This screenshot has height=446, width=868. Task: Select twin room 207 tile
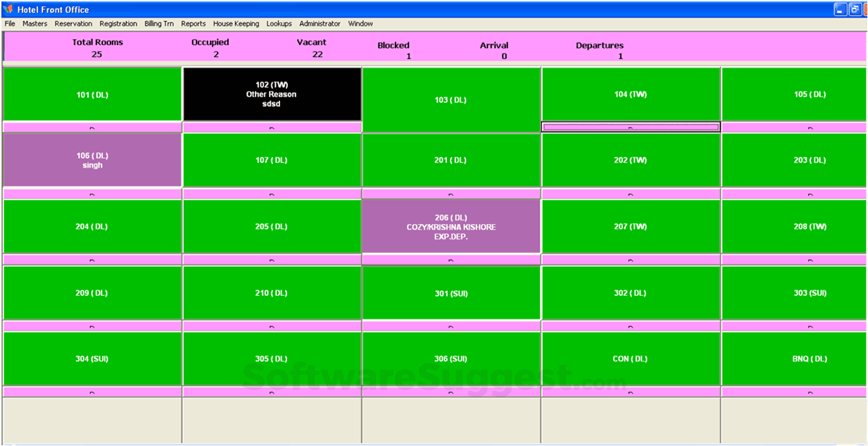(x=631, y=226)
